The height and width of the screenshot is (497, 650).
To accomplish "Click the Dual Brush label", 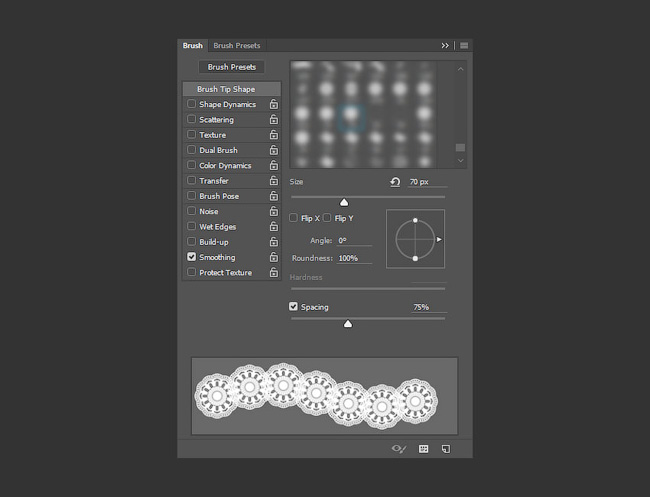I will pyautogui.click(x=218, y=150).
